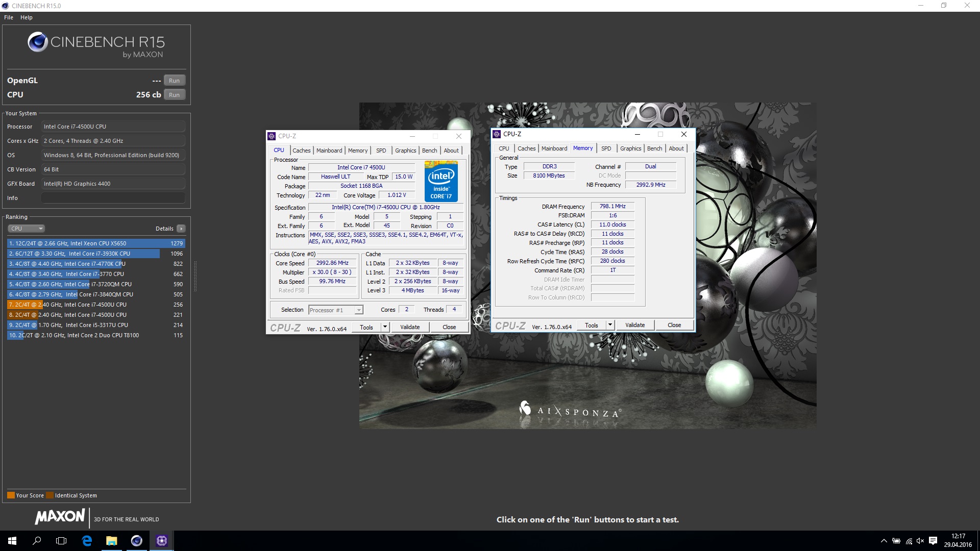
Task: Switch to CPU-Z taskbar icon
Action: [x=161, y=541]
